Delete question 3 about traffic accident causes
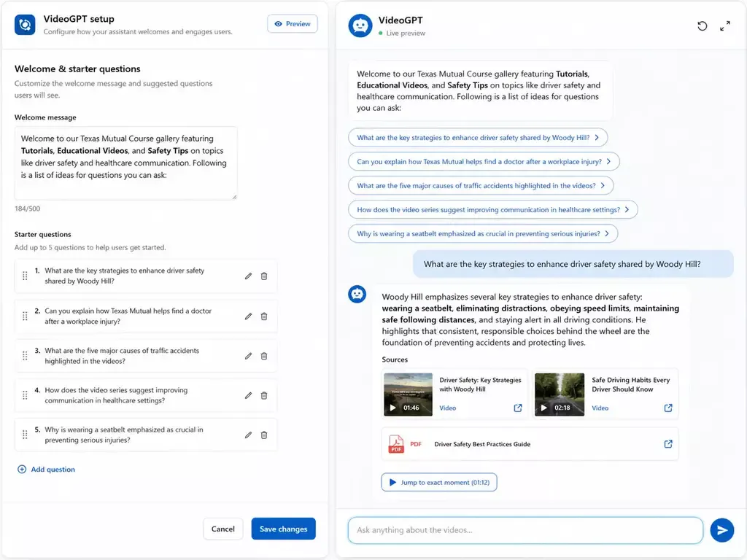The width and height of the screenshot is (747, 560). tap(264, 356)
